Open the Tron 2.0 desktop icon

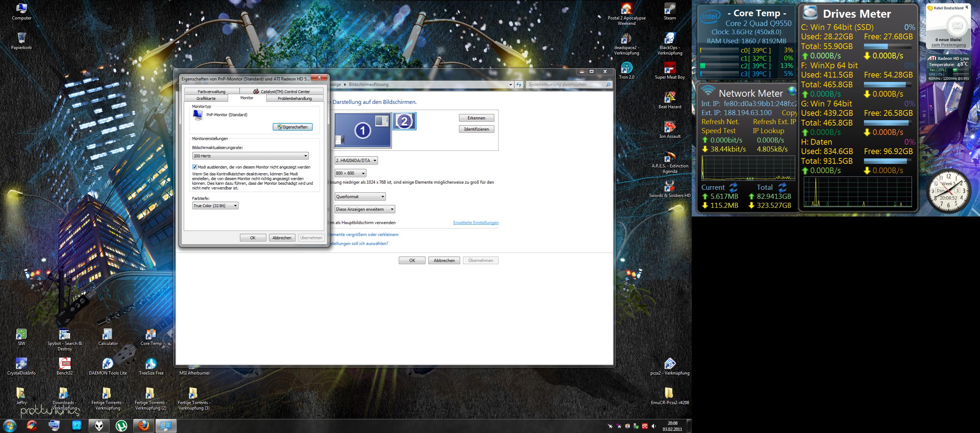coord(626,69)
